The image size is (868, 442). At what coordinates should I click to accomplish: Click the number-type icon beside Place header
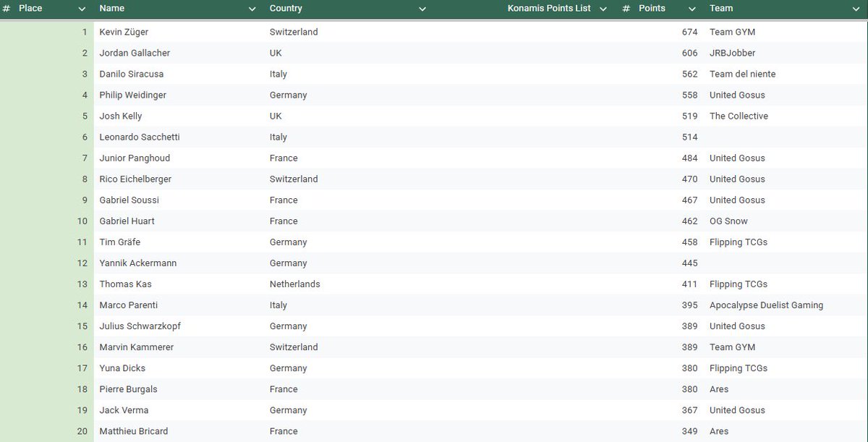click(x=6, y=9)
